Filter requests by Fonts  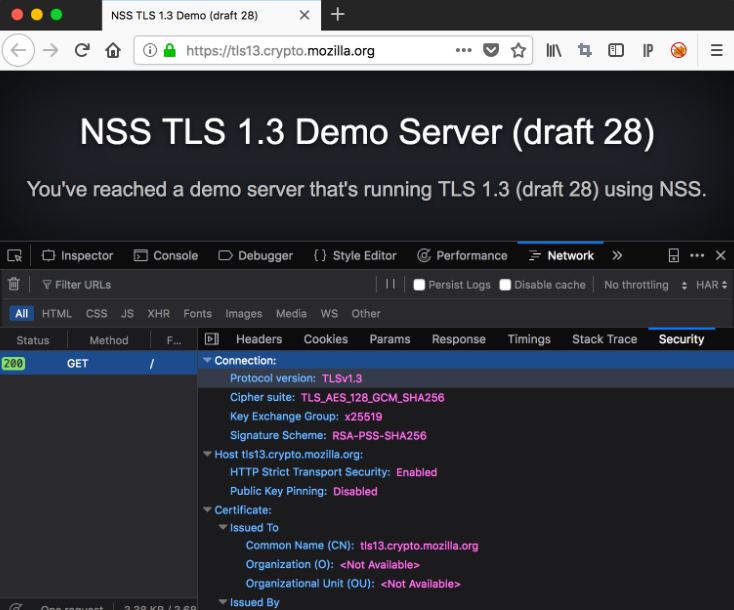point(198,313)
